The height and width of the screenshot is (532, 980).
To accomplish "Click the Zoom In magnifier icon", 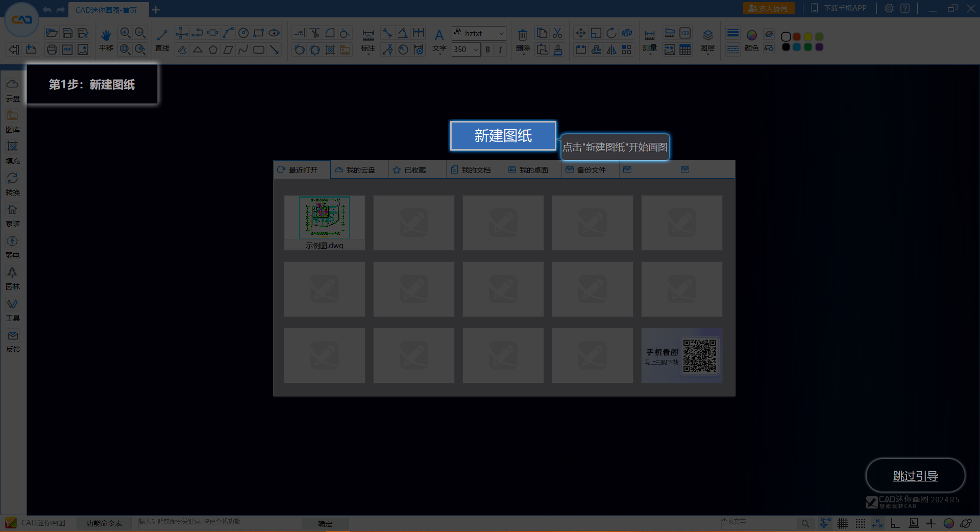I will pyautogui.click(x=125, y=33).
